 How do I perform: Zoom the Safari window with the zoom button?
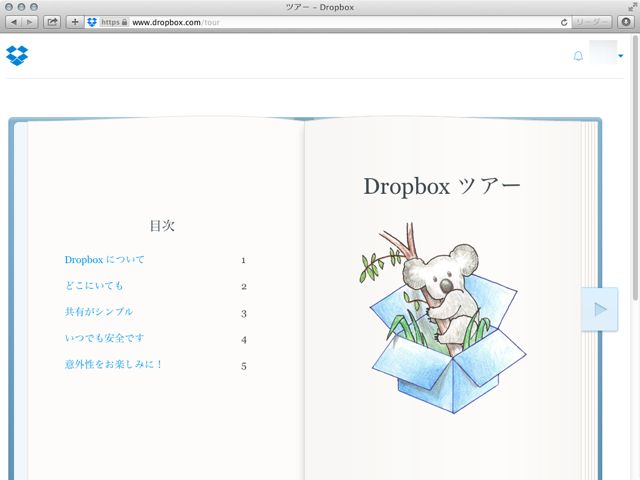(x=34, y=7)
